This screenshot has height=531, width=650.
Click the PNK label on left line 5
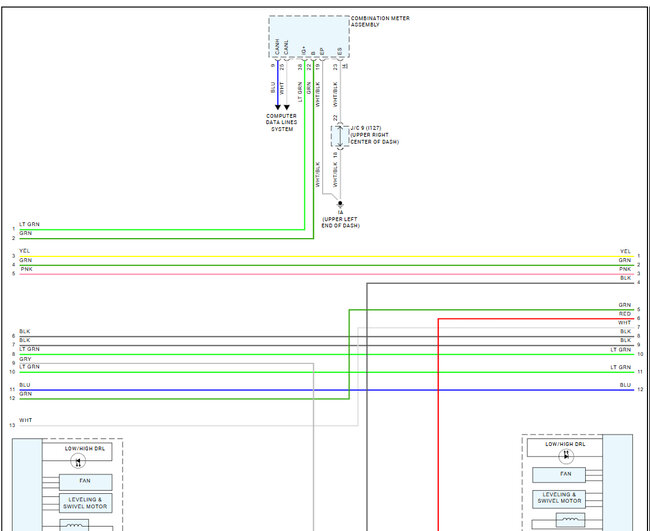(x=27, y=269)
